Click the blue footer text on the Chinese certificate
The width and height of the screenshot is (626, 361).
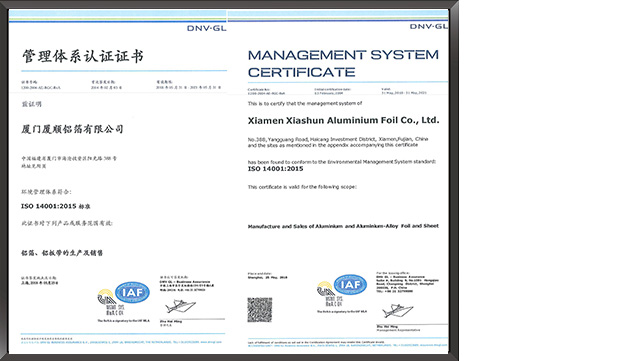121,342
